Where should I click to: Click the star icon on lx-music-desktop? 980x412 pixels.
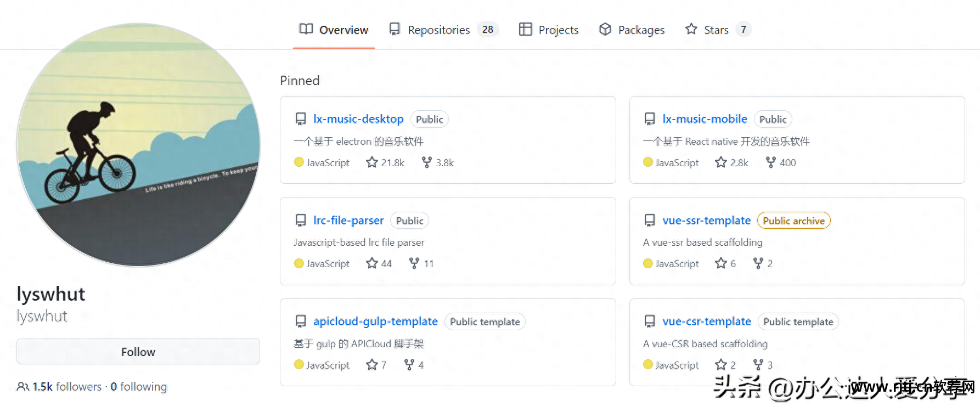point(372,162)
